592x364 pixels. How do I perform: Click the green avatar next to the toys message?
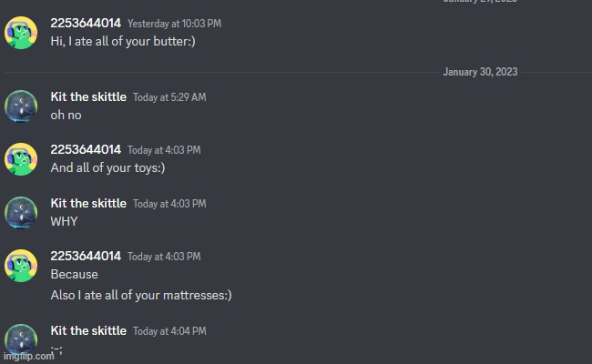[x=21, y=159]
